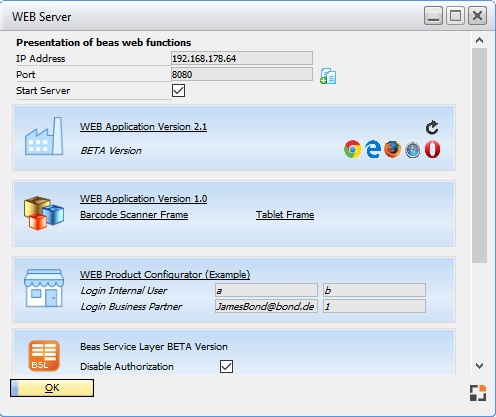The image size is (496, 417).
Task: Click the JamesBond@bond.de login field
Action: point(266,306)
